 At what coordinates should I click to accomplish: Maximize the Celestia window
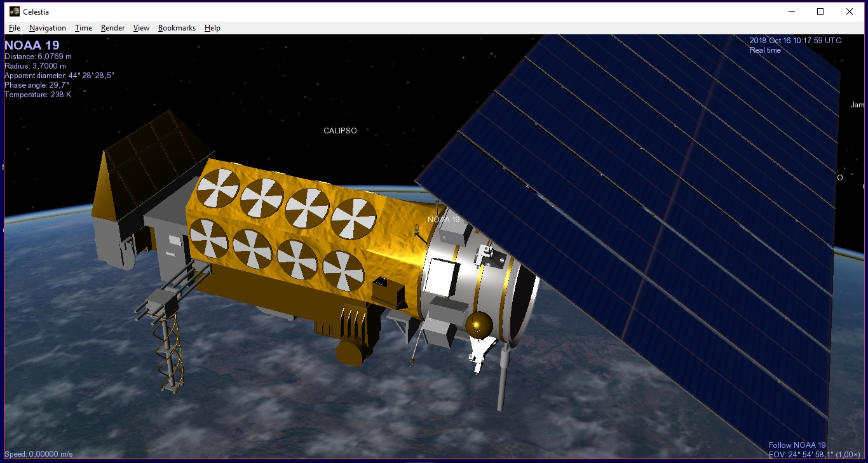pyautogui.click(x=820, y=11)
